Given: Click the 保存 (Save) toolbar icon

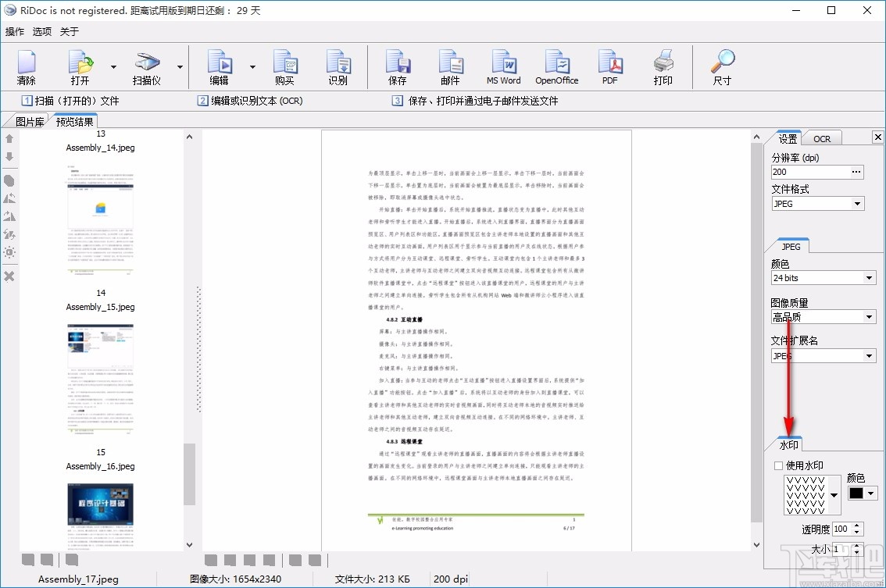Looking at the screenshot, I should coord(397,67).
